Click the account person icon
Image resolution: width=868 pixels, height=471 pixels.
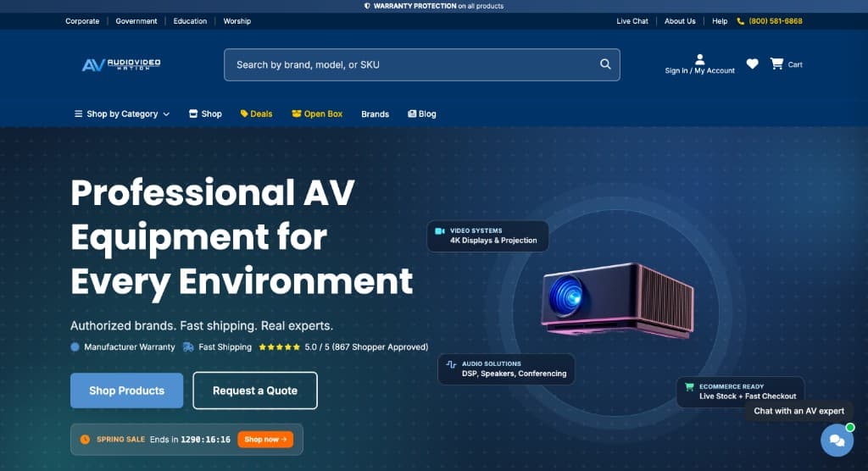point(699,59)
